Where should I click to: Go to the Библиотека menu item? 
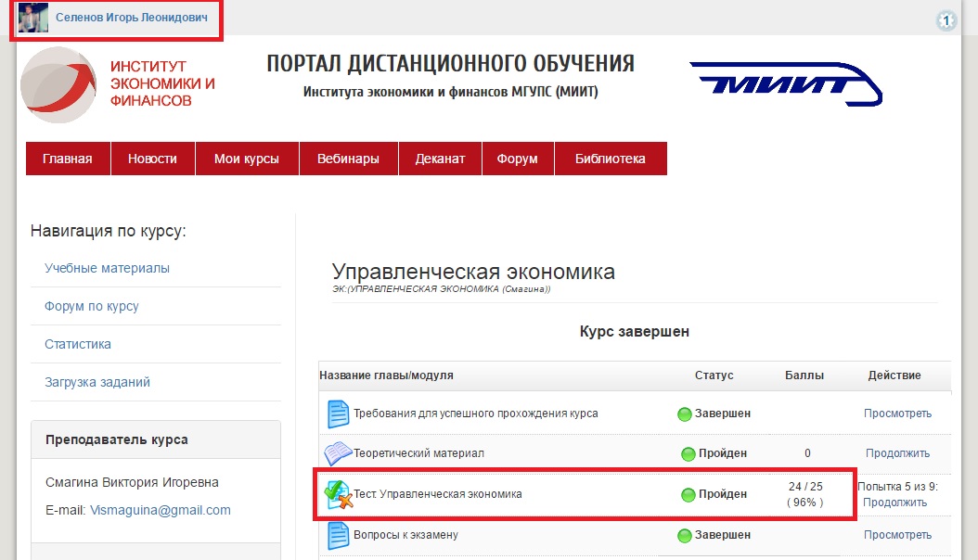(x=610, y=159)
